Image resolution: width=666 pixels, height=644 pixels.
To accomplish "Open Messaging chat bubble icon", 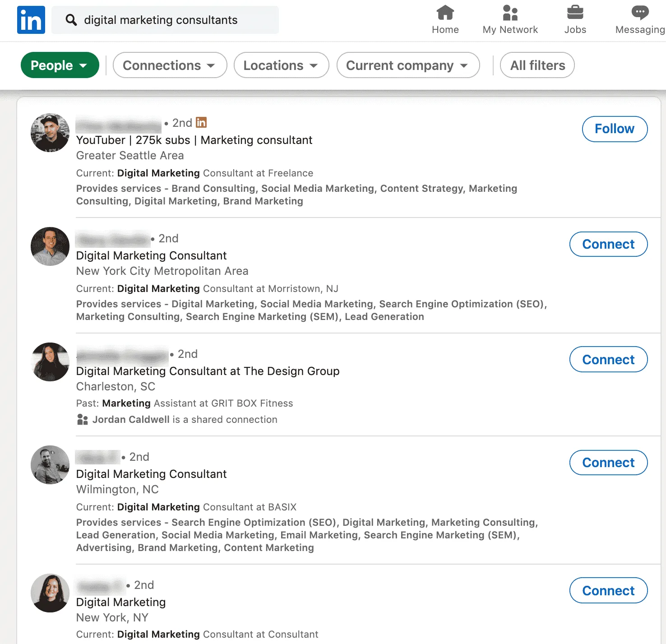I will point(640,13).
